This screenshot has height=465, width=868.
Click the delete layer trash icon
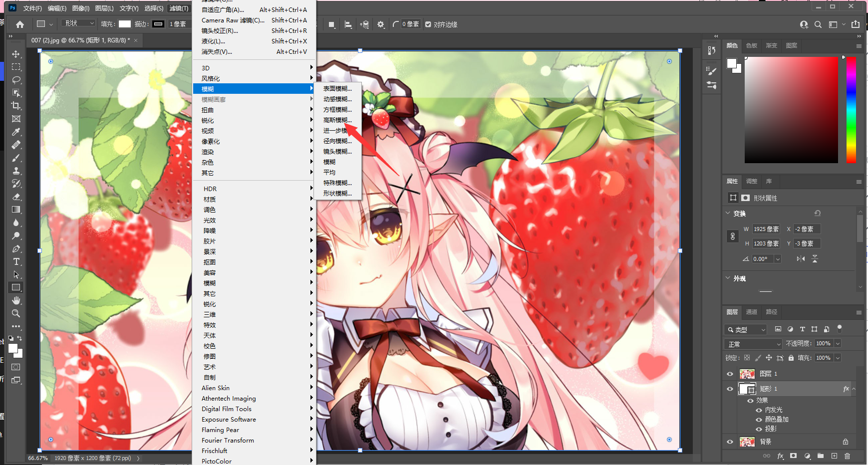tap(847, 456)
